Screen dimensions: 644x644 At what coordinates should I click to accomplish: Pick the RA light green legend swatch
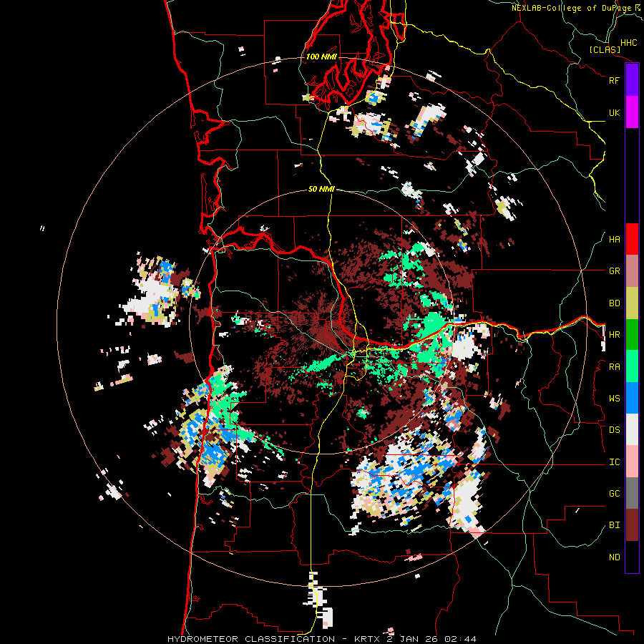(632, 366)
